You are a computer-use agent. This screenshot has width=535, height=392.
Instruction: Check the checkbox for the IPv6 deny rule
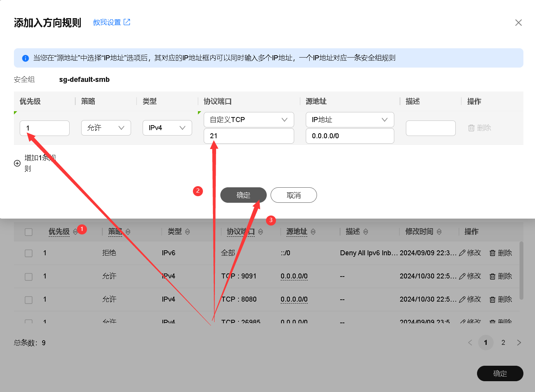[29, 253]
